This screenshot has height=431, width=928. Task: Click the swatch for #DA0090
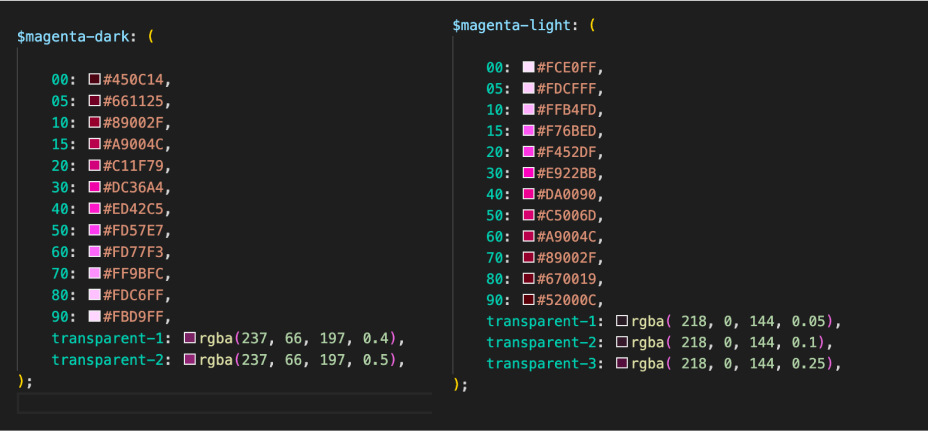pyautogui.click(x=529, y=194)
